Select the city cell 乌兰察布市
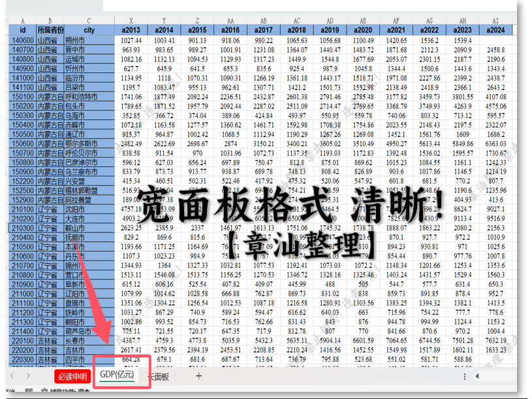 [x=89, y=172]
